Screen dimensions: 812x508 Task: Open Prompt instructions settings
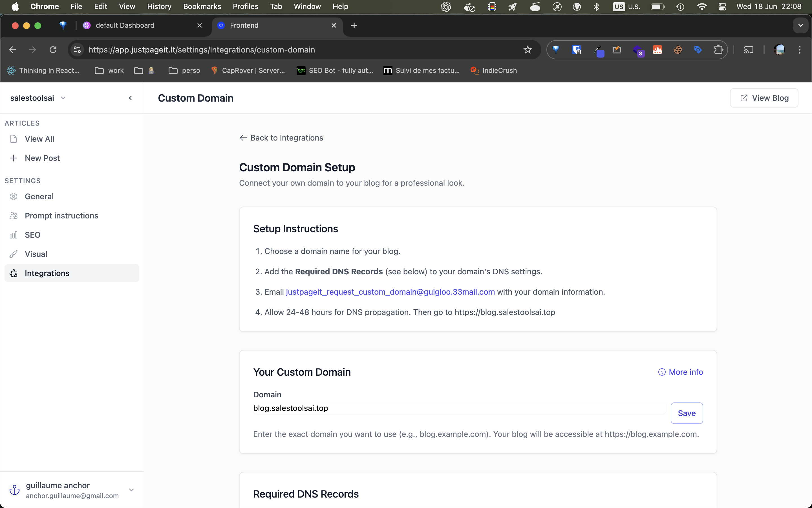[x=71, y=216]
